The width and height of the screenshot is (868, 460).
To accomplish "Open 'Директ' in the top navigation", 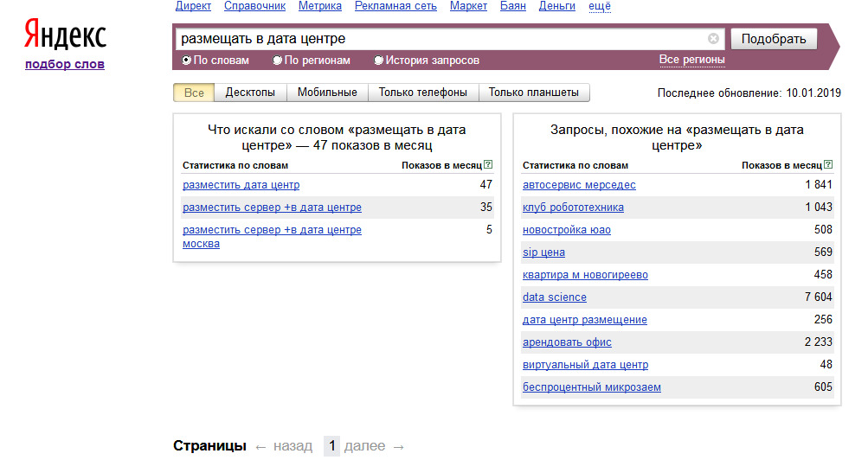I will click(x=193, y=6).
